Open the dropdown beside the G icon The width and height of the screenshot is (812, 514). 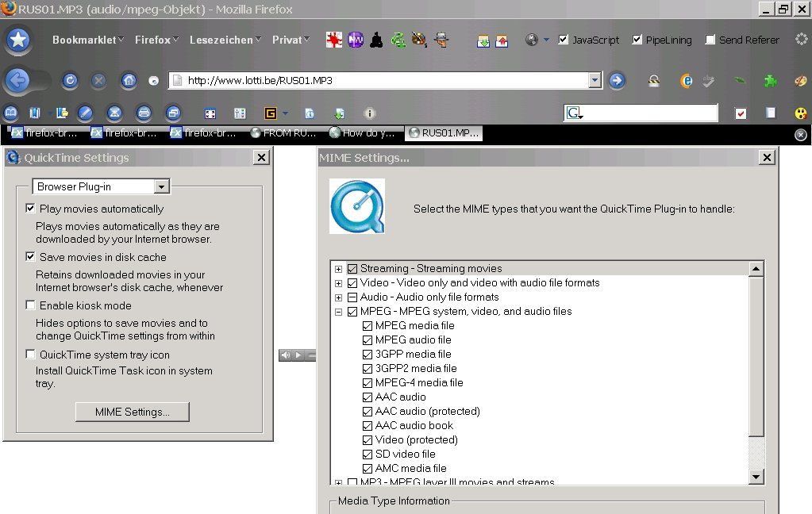tap(285, 113)
